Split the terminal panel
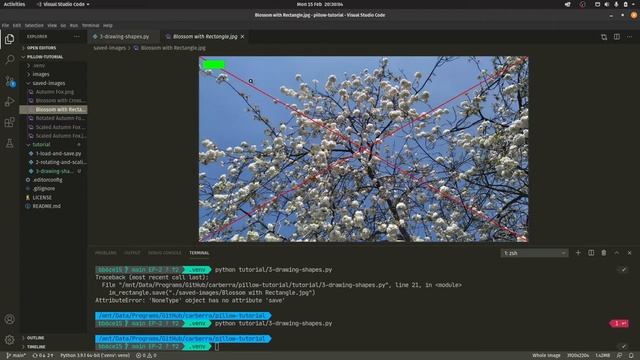Viewport: 640px width, 360px height. (x=591, y=253)
